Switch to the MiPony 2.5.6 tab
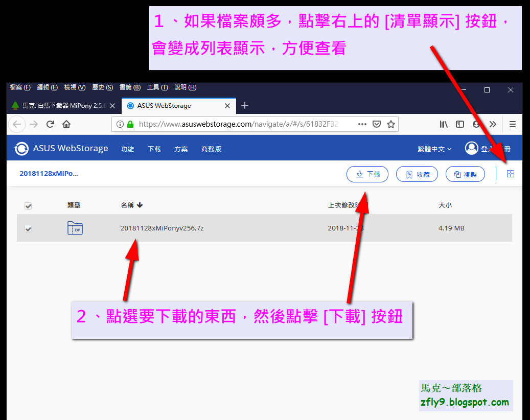 63,106
